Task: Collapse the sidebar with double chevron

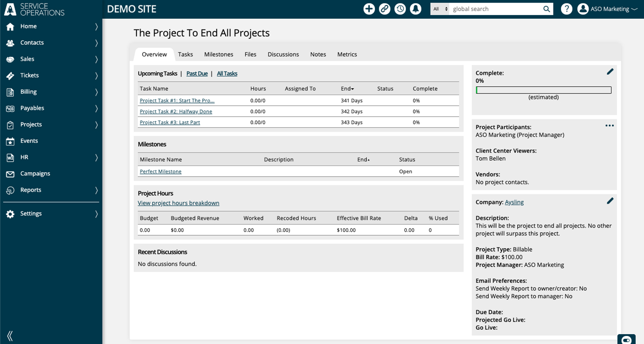Action: tap(10, 336)
